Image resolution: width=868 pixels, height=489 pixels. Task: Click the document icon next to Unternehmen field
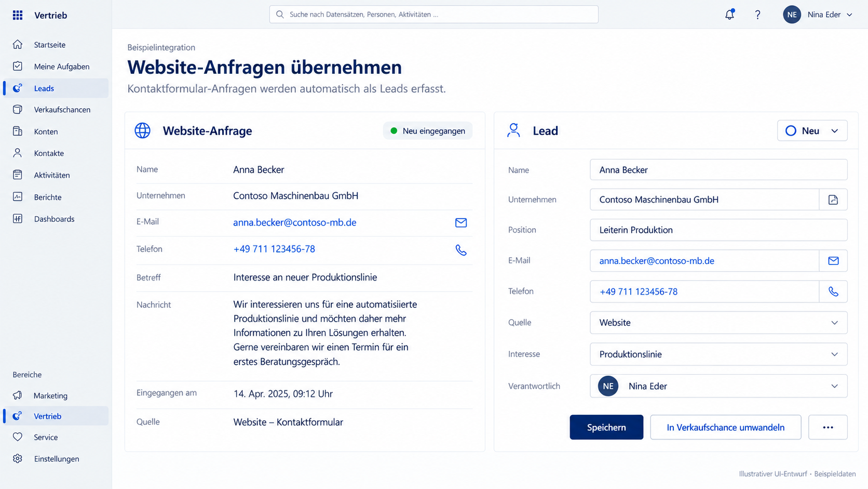(833, 200)
